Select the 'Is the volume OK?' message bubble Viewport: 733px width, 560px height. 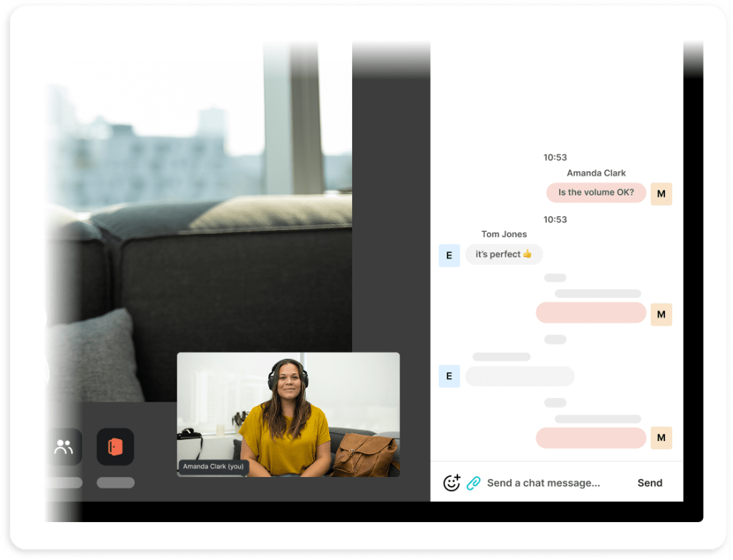[596, 193]
